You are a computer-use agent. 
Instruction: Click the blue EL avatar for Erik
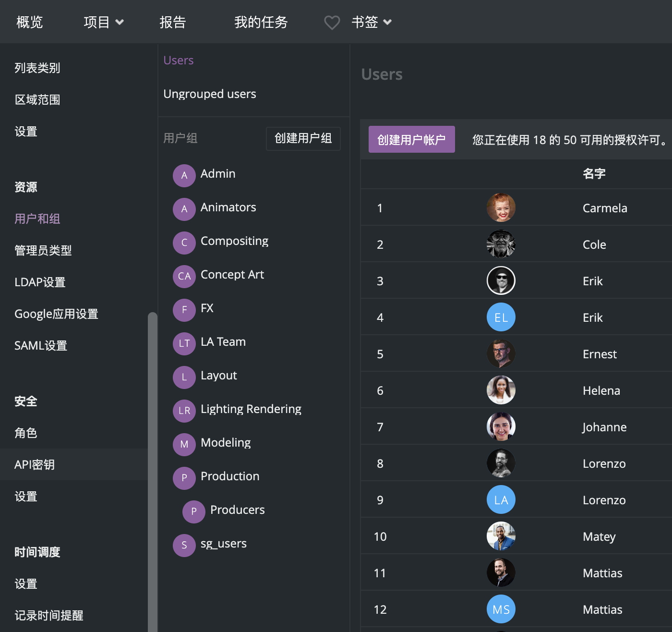point(501,317)
